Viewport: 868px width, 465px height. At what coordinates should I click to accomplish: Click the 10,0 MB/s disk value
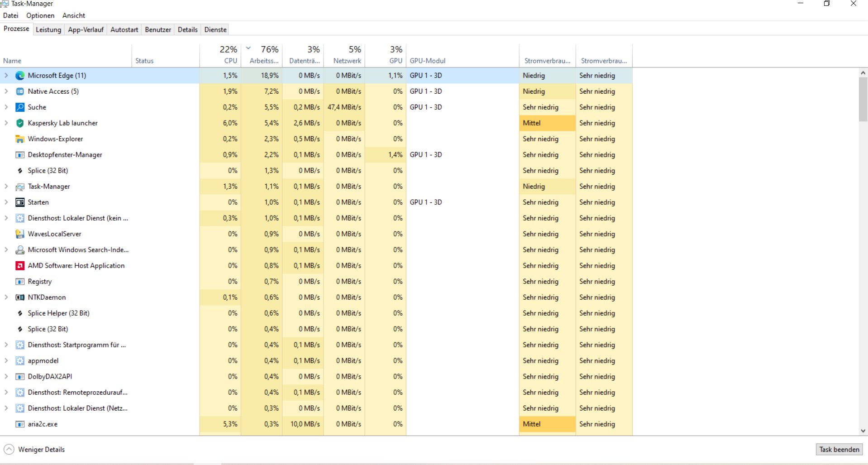(305, 424)
